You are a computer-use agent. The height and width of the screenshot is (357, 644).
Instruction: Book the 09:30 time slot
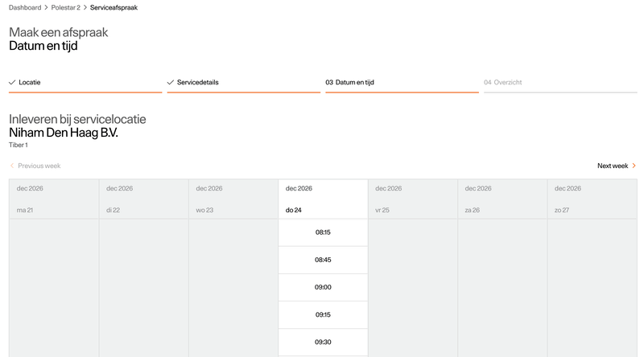coord(323,343)
